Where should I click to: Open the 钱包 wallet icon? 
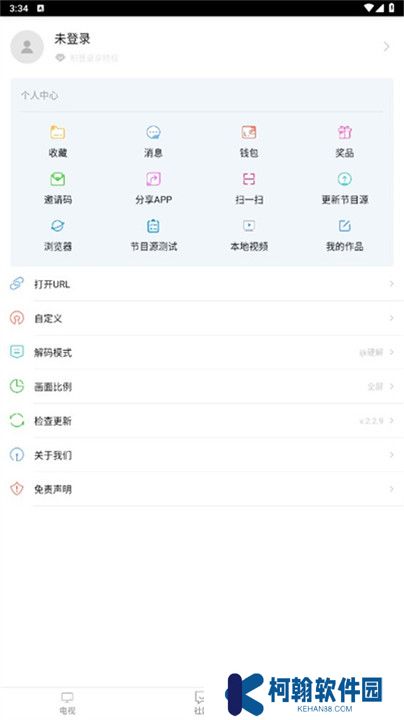(249, 133)
